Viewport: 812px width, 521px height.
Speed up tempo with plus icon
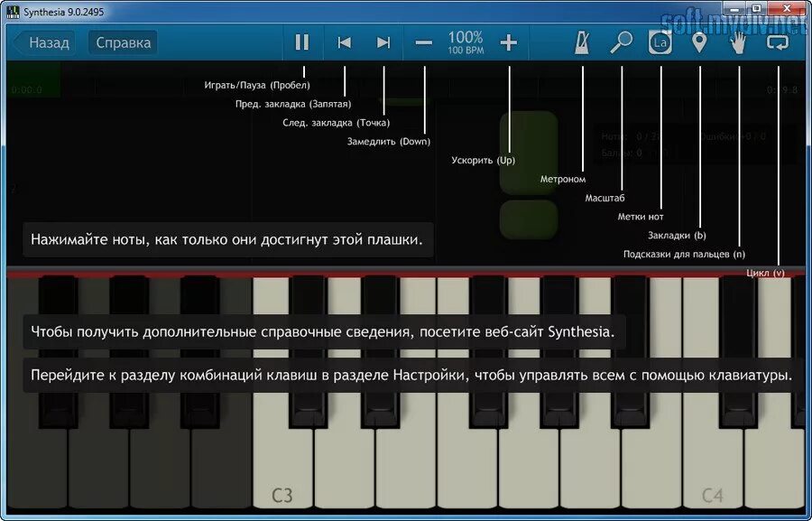coord(509,42)
